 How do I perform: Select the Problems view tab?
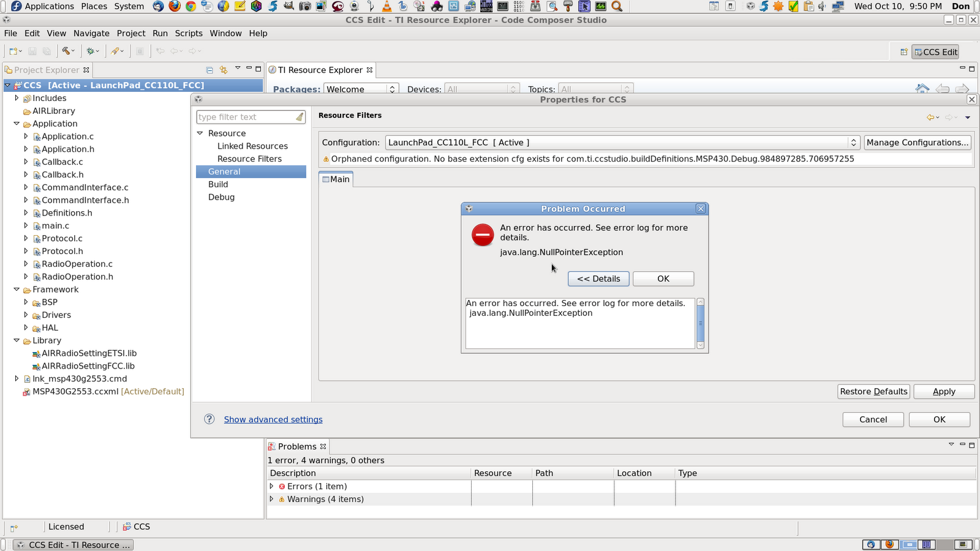coord(297,446)
